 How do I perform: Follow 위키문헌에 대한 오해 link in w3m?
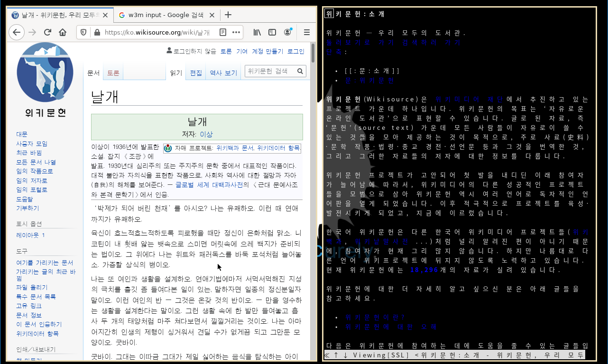pos(391,327)
